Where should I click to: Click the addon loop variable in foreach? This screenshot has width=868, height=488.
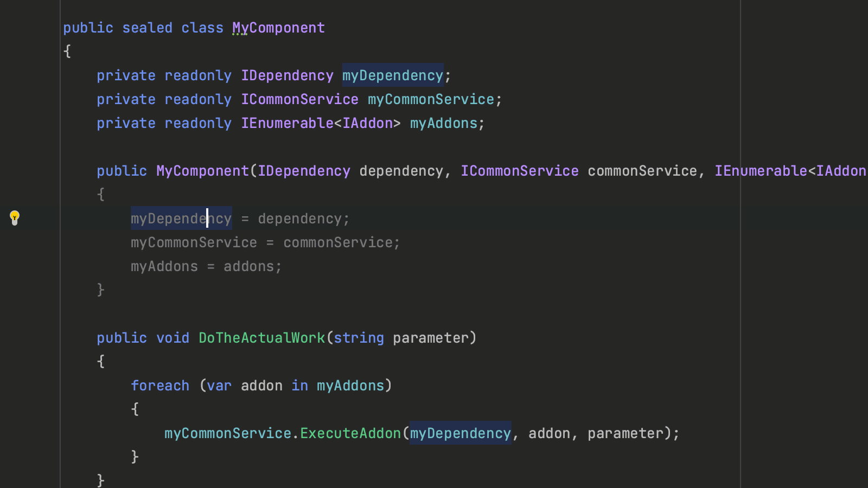(261, 385)
